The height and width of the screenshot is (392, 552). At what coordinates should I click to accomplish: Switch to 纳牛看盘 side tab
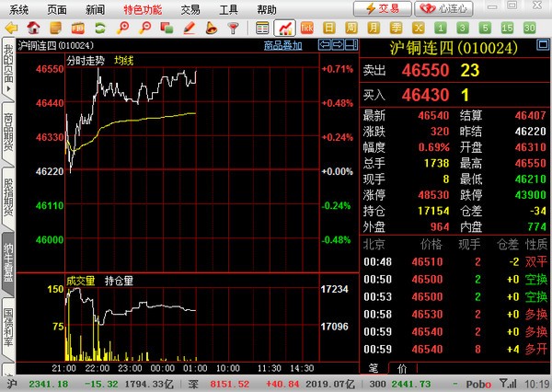coord(8,262)
